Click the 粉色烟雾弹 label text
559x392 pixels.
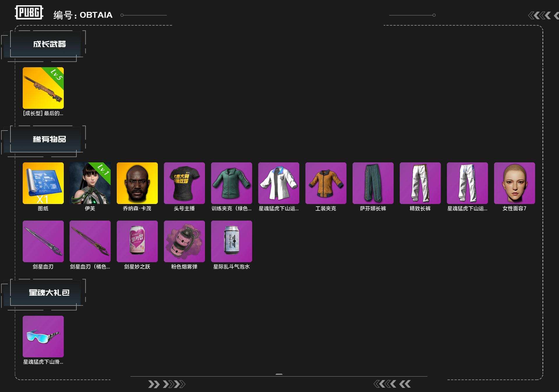(184, 267)
